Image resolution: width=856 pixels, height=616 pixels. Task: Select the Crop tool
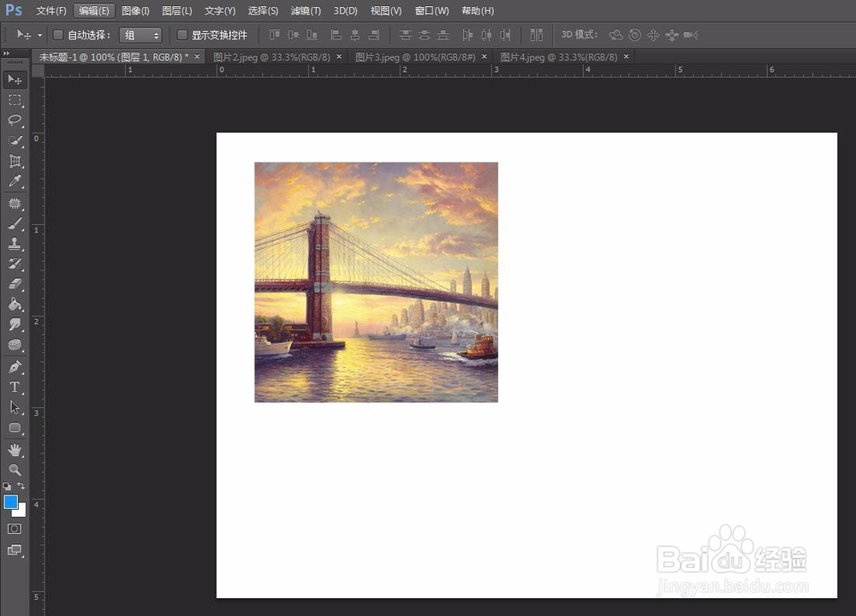15,161
